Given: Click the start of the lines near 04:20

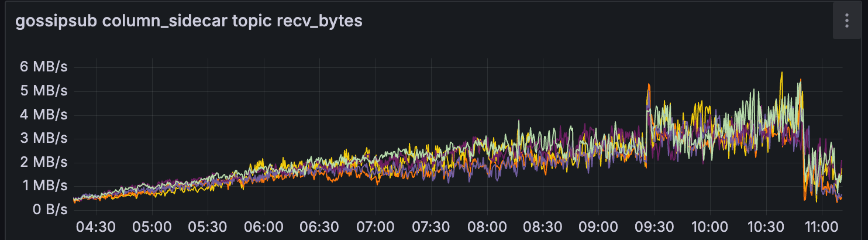Looking at the screenshot, I should pos(74,200).
